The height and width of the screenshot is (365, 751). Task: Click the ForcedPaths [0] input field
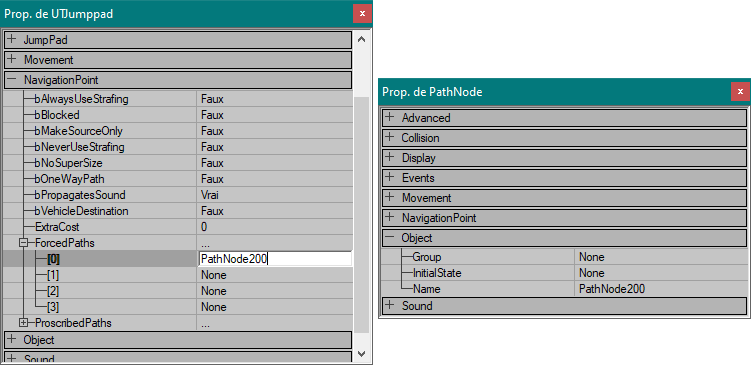275,259
